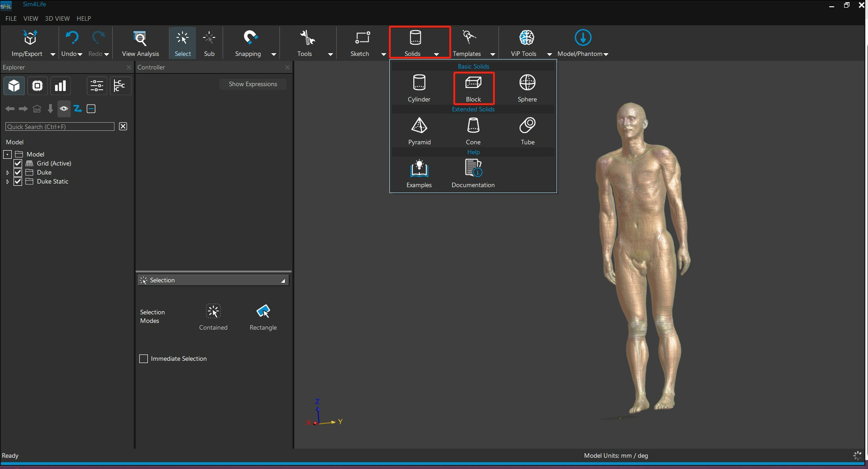The image size is (868, 469).
Task: Close the Explorer panel
Action: (129, 67)
